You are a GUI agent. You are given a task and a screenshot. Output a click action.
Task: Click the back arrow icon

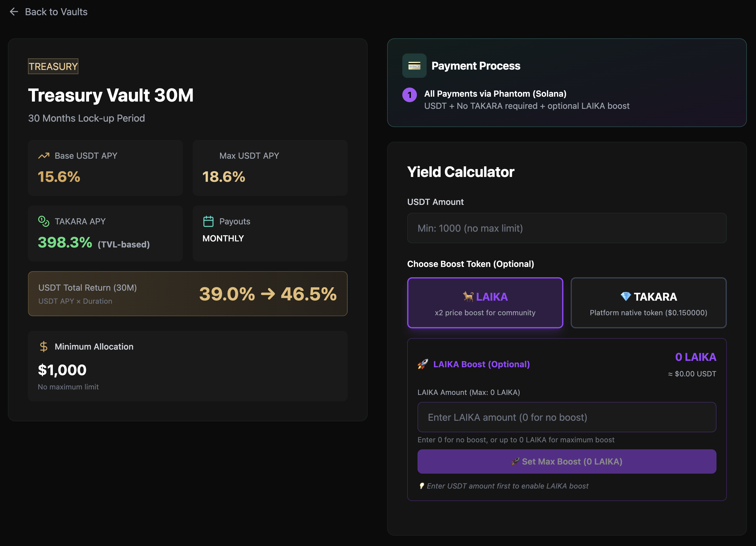[14, 12]
